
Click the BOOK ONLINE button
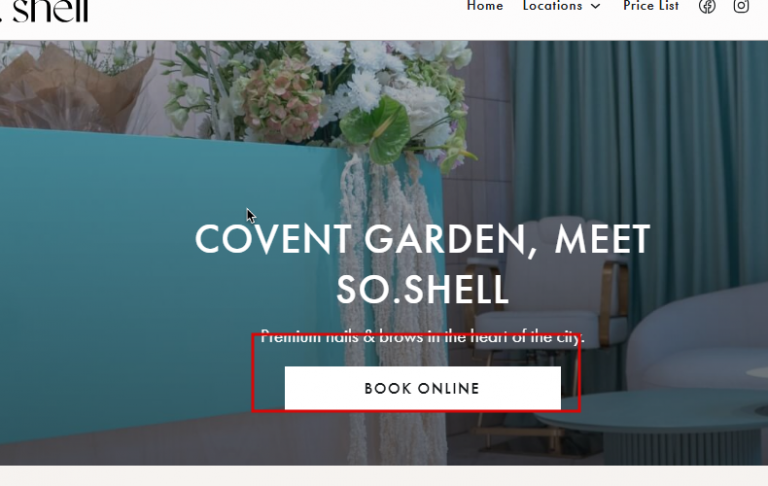point(423,388)
